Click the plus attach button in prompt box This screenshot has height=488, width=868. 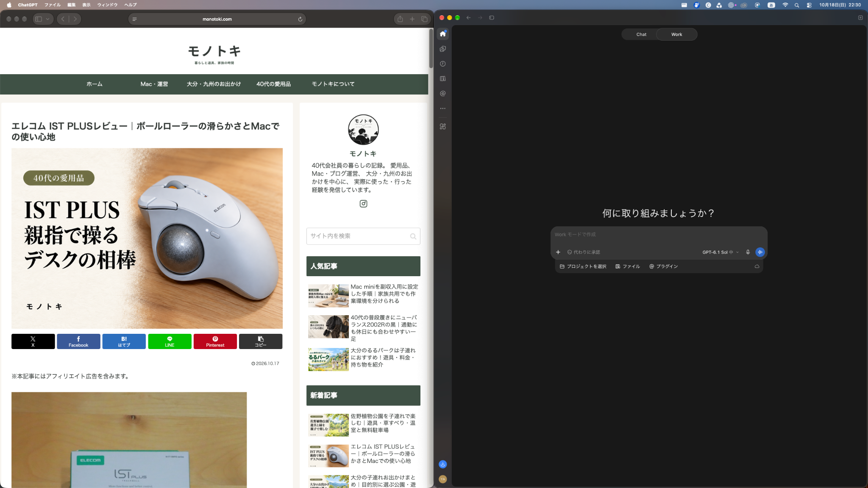coord(558,252)
